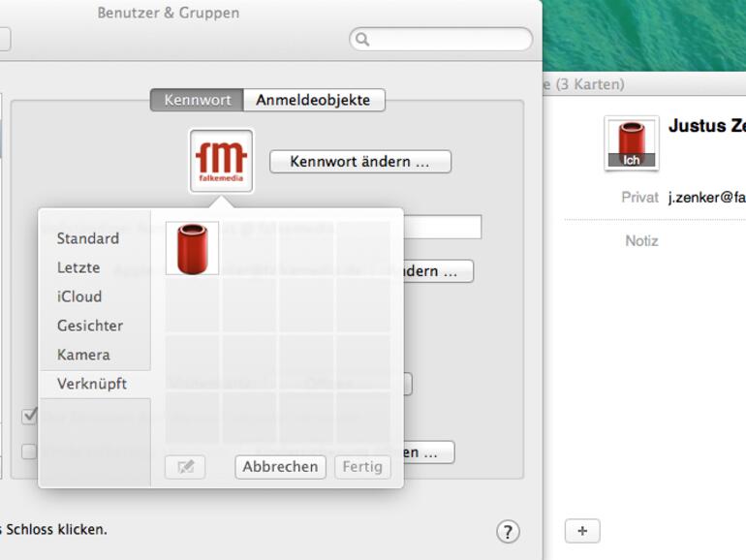The width and height of the screenshot is (746, 560).
Task: Click the plus button in Contacts
Action: (x=582, y=531)
